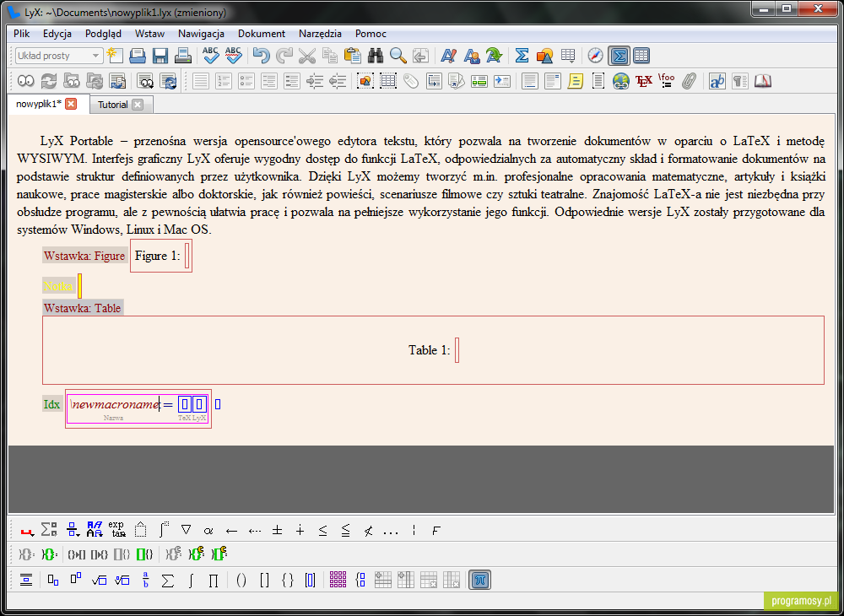Screen dimensions: 844x616
Task: Expand the yellow Notka inset
Action: tap(58, 286)
